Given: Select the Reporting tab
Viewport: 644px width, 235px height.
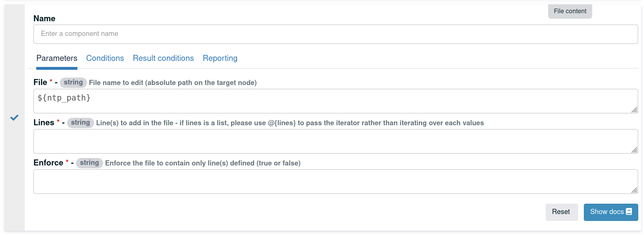Looking at the screenshot, I should (x=220, y=58).
